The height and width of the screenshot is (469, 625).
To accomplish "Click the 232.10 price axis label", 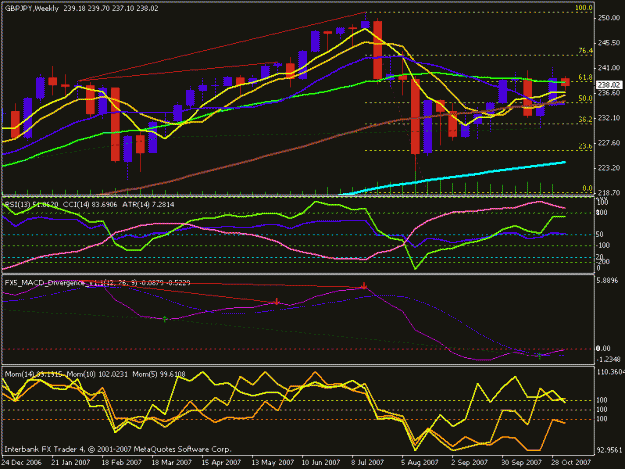I will (x=609, y=118).
